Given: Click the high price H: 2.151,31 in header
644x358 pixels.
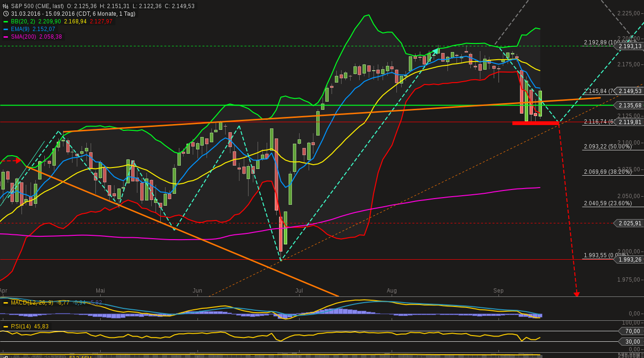Looking at the screenshot, I should point(114,6).
